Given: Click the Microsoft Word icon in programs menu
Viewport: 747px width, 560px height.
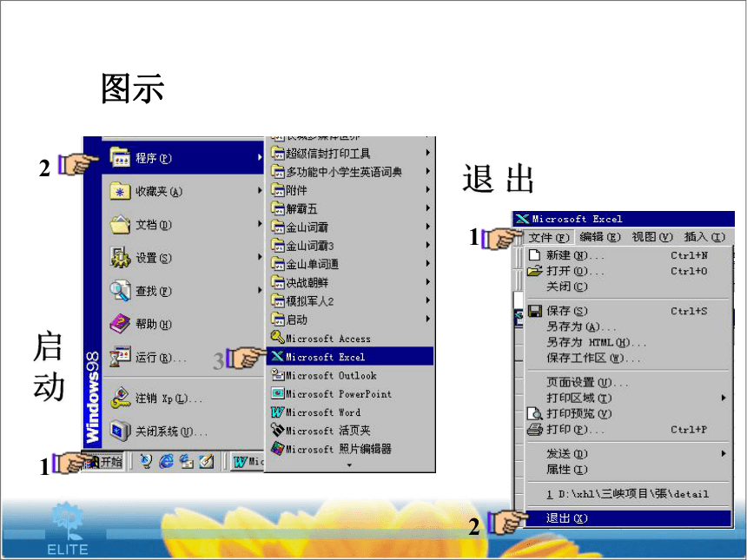Looking at the screenshot, I should (x=278, y=412).
